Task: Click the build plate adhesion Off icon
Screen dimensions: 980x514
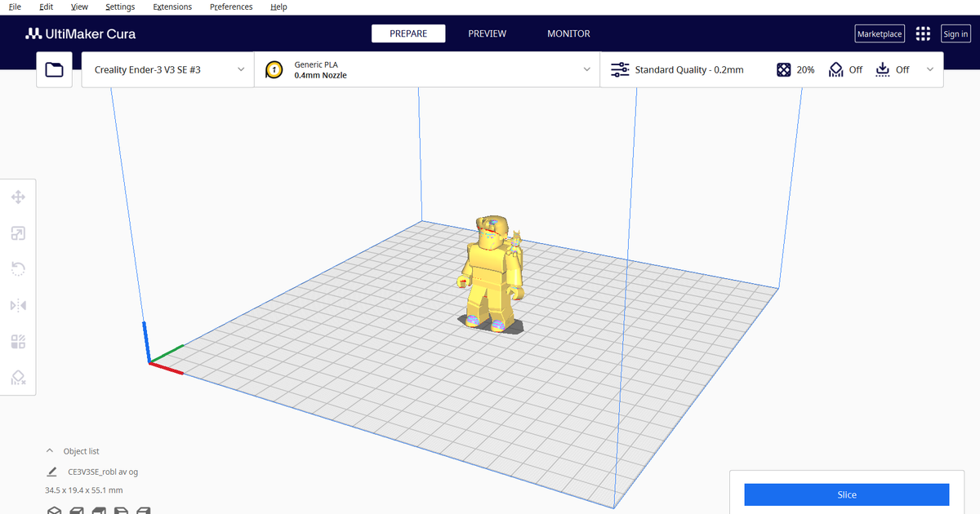Action: click(882, 70)
